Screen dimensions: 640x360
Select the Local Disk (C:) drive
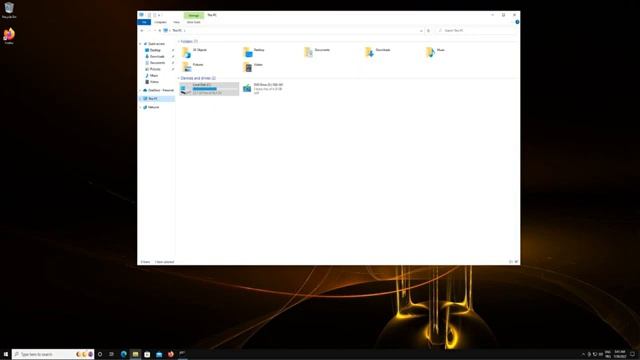click(x=209, y=89)
